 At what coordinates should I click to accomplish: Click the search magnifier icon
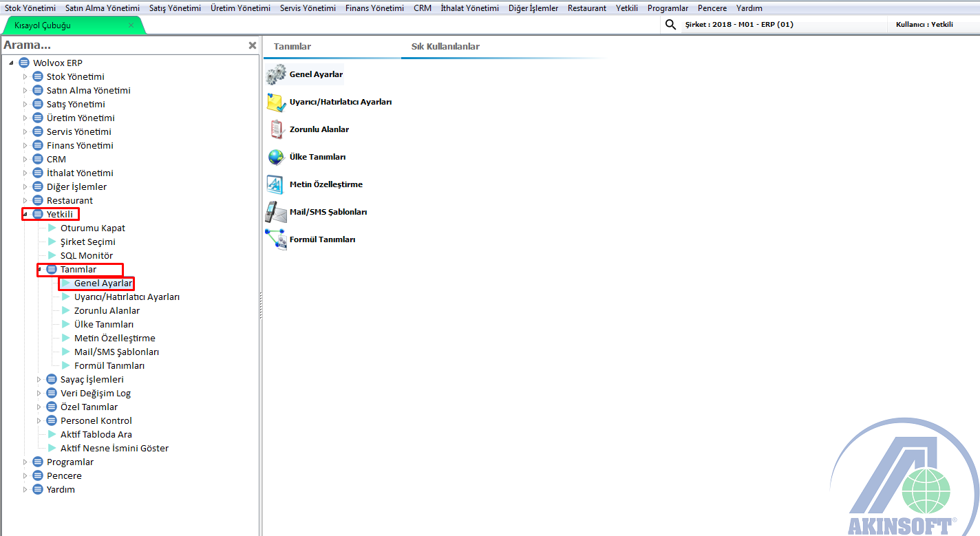(x=670, y=25)
